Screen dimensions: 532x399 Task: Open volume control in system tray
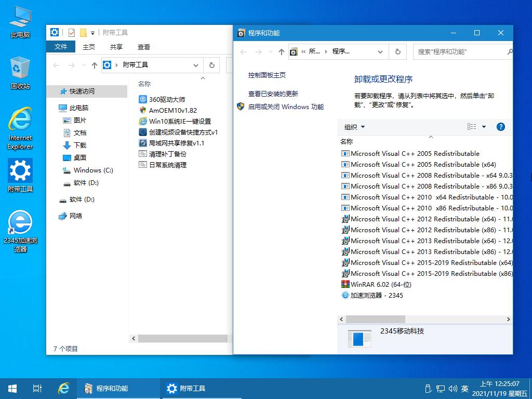tap(453, 389)
